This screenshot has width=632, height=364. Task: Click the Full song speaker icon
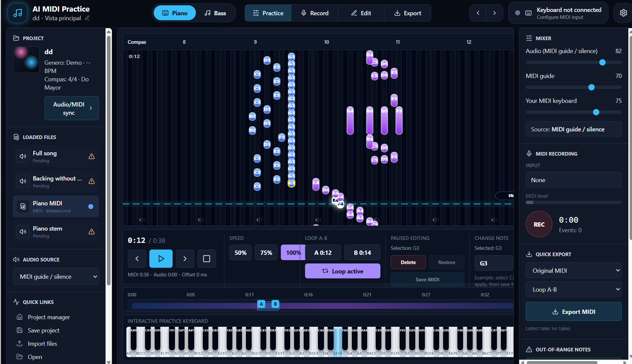click(x=23, y=156)
